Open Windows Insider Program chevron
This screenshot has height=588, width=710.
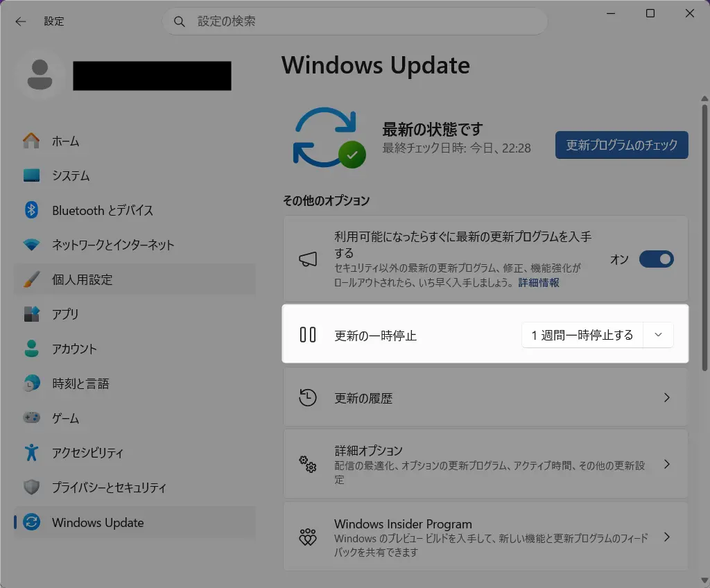coord(666,537)
